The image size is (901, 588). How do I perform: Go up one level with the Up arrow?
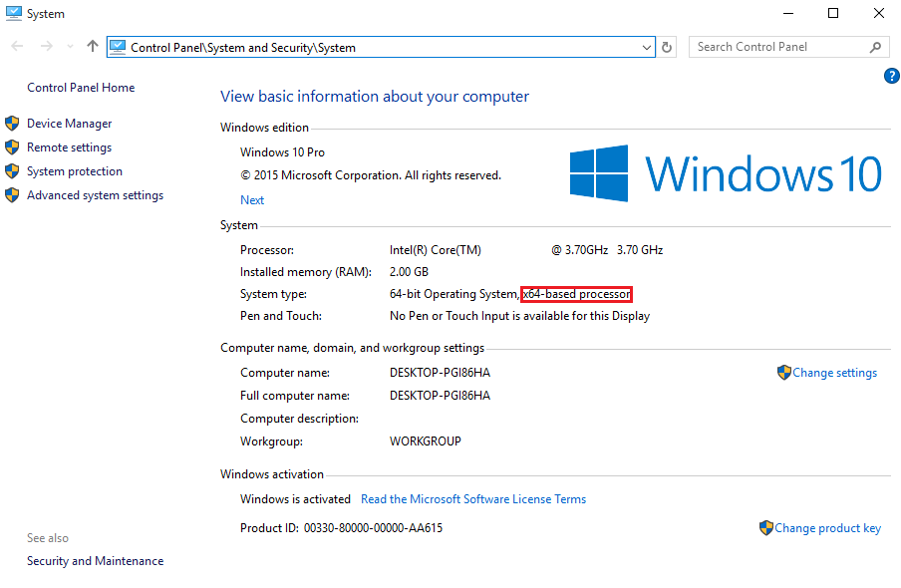coord(93,46)
